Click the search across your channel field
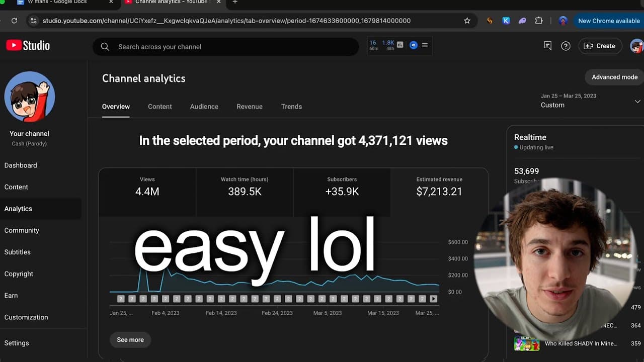Viewport: 644px width, 362px height. (x=225, y=47)
